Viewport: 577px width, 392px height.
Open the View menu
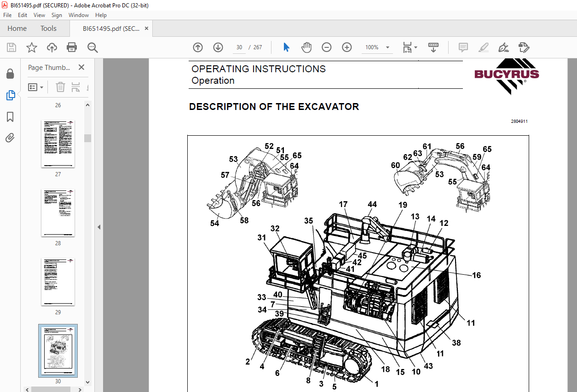[40, 15]
